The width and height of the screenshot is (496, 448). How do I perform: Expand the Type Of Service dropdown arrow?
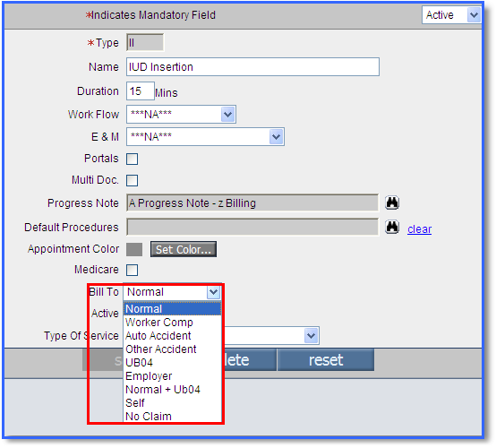[x=311, y=336]
